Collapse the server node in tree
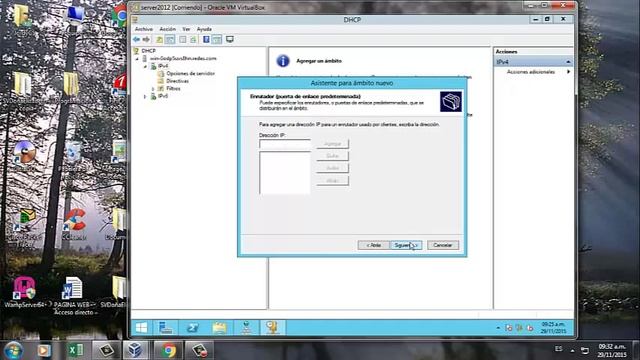Screen dimensions: 640x360 click(x=138, y=59)
